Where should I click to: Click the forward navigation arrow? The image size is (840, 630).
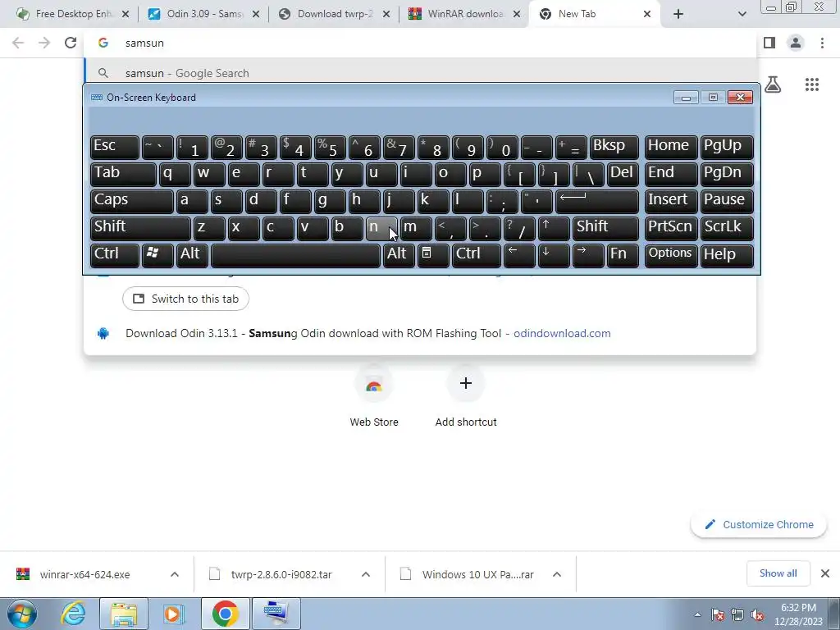coord(44,43)
